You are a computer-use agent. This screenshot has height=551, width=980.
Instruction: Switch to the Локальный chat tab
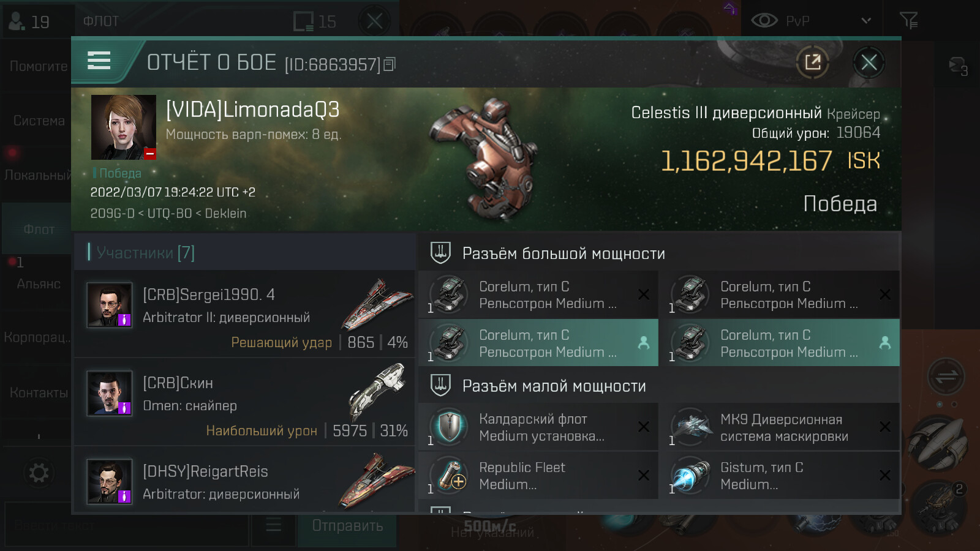tap(36, 175)
